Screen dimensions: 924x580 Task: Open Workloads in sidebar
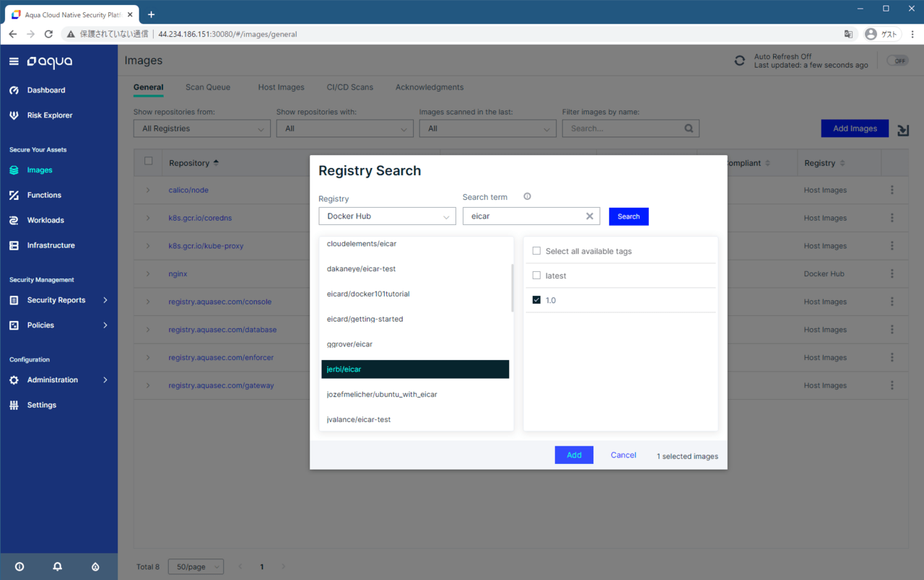click(45, 220)
